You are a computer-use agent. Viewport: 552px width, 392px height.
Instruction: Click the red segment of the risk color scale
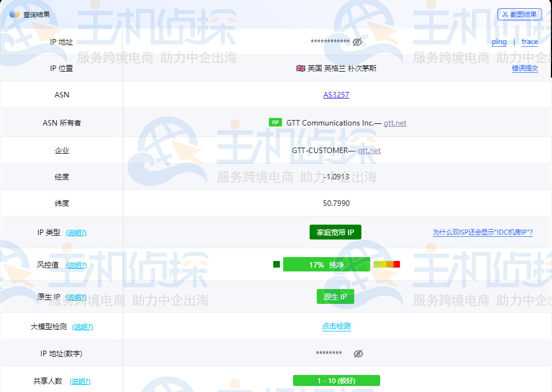point(397,264)
